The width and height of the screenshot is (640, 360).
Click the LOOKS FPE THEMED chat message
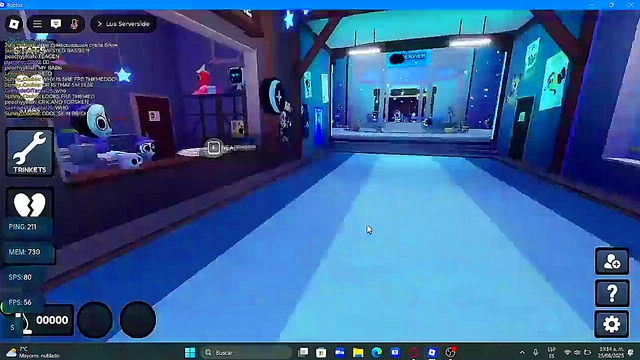(50, 96)
